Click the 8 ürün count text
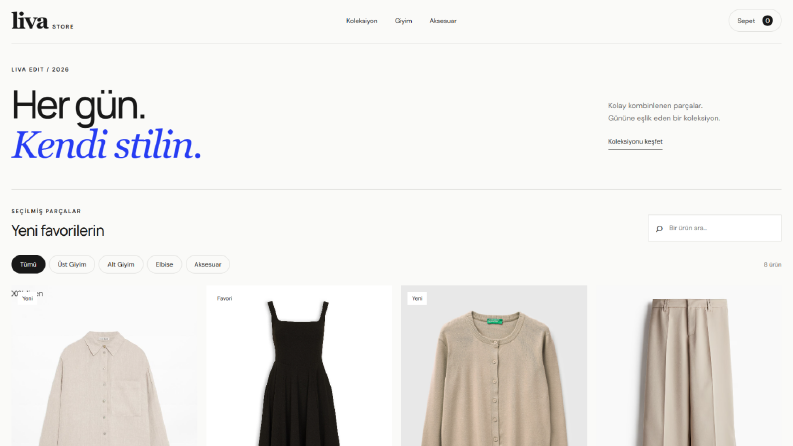 click(772, 264)
